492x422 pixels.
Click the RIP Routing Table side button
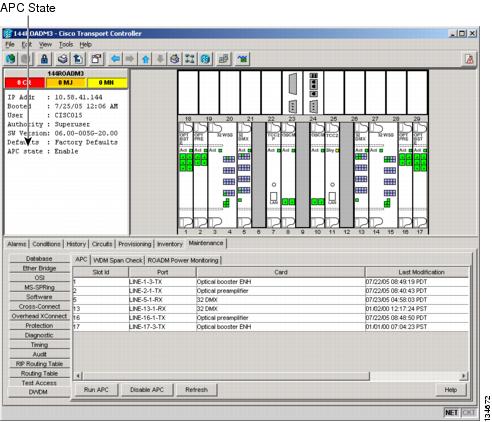[39, 364]
